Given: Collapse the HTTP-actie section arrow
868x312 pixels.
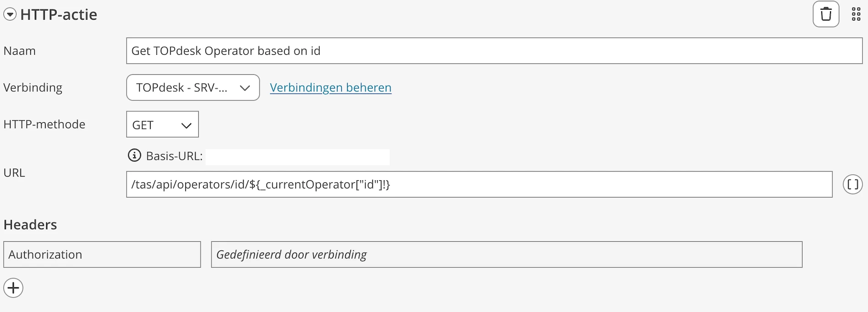Looking at the screenshot, I should click(10, 15).
